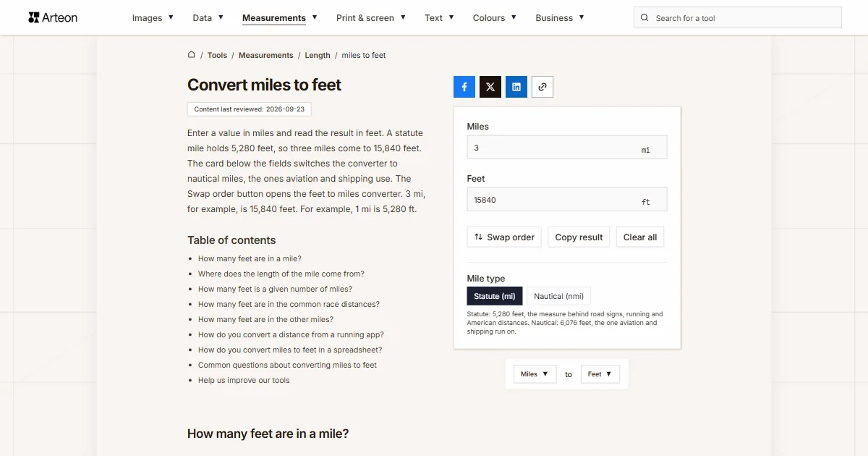The width and height of the screenshot is (868, 456).
Task: Click the home icon in the breadcrumb
Action: point(192,55)
